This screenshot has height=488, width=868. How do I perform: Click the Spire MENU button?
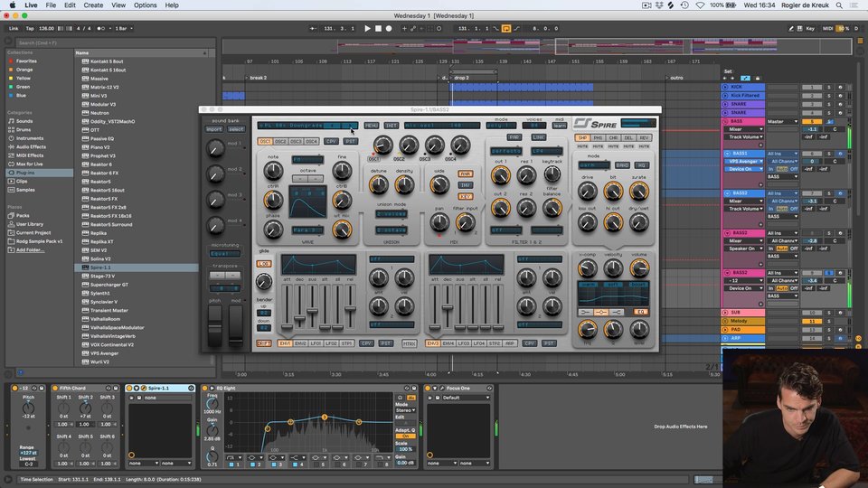click(x=371, y=126)
